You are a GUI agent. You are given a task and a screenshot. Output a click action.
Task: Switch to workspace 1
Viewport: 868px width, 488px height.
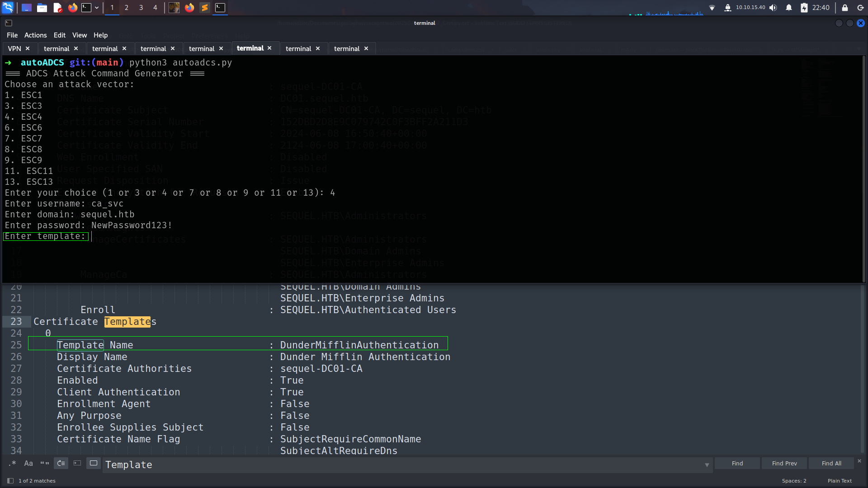coord(112,8)
